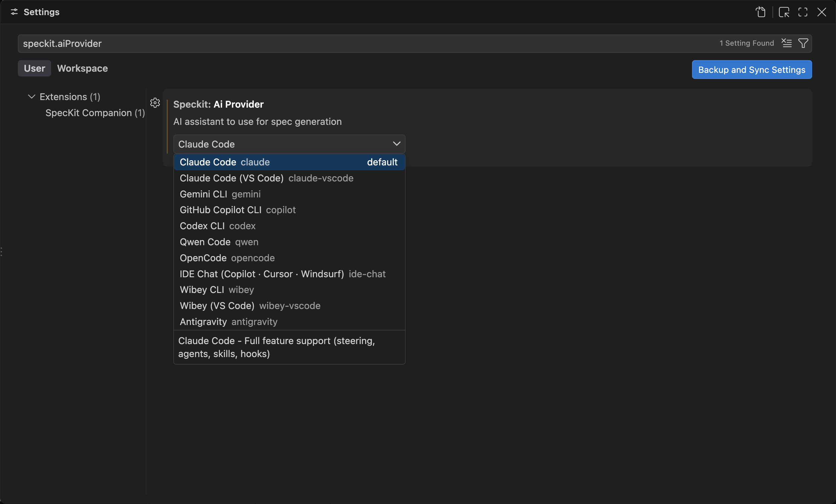
Task: Choose the Qwen Code option
Action: [289, 242]
